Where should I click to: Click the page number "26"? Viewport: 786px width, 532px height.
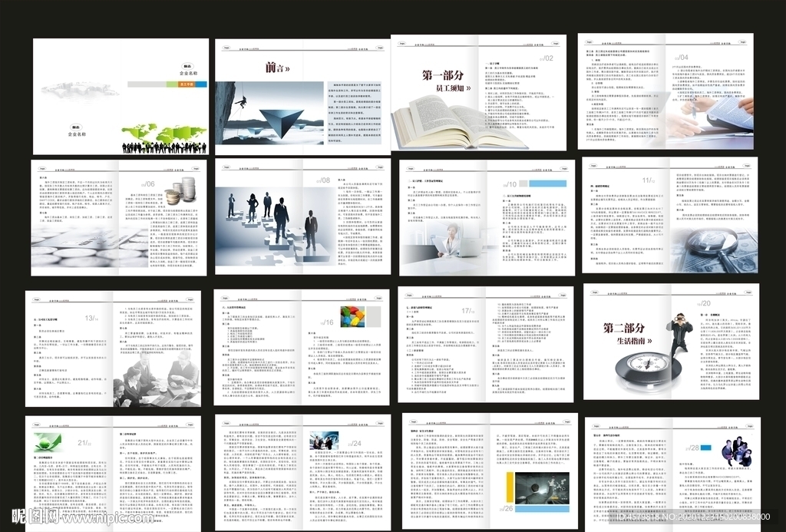(x=509, y=508)
